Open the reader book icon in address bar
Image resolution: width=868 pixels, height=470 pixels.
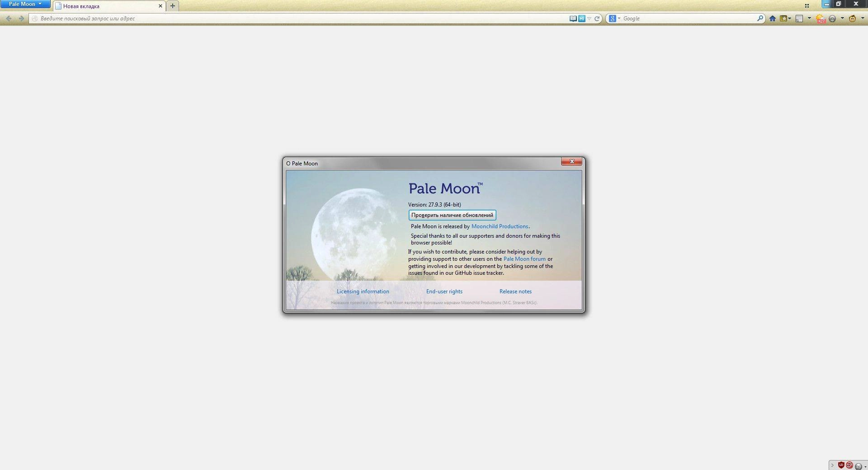573,19
